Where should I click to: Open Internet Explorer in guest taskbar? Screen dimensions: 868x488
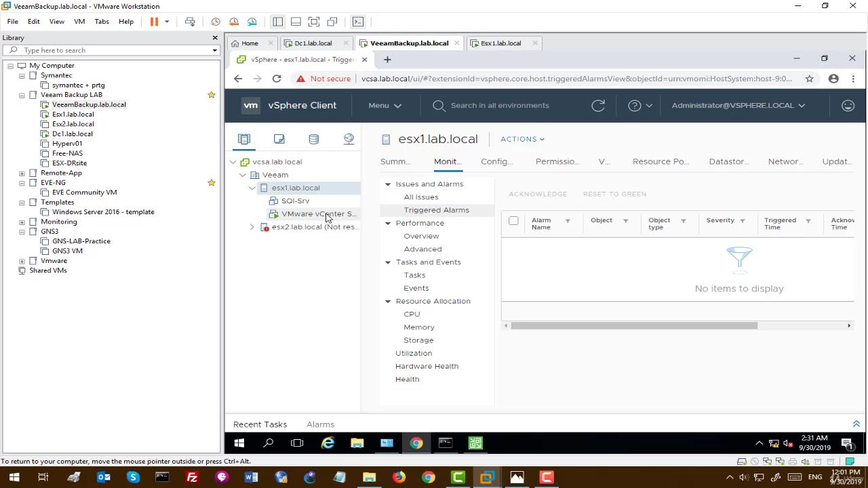[x=328, y=443]
